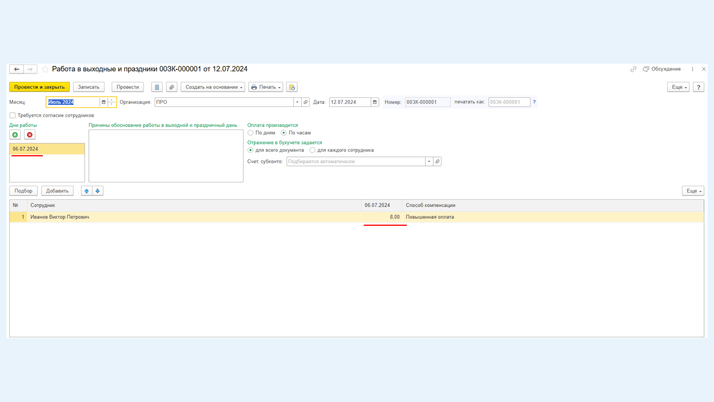Screen dimensions: 714x402
Task: Open the "Обсуждение" discussion panel
Action: click(661, 69)
